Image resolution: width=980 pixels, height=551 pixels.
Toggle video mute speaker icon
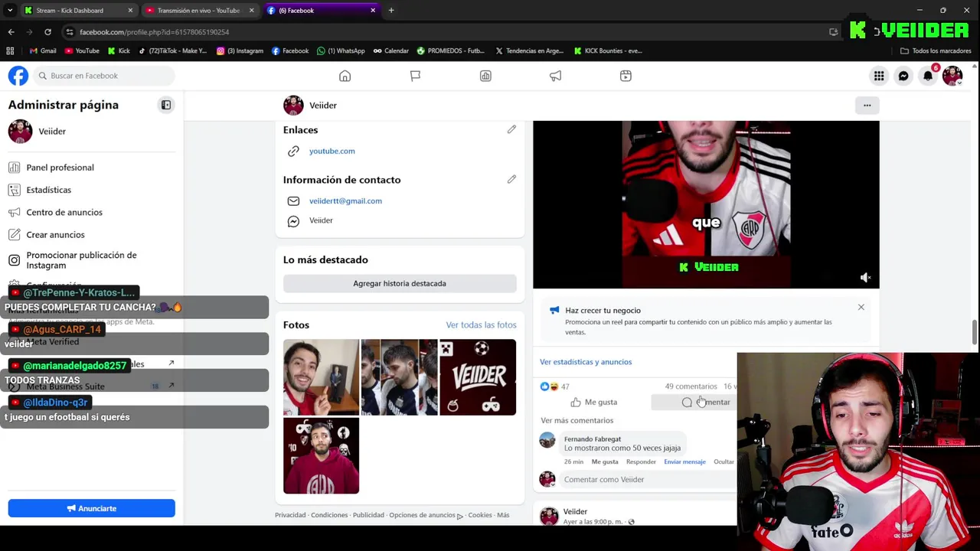[865, 278]
